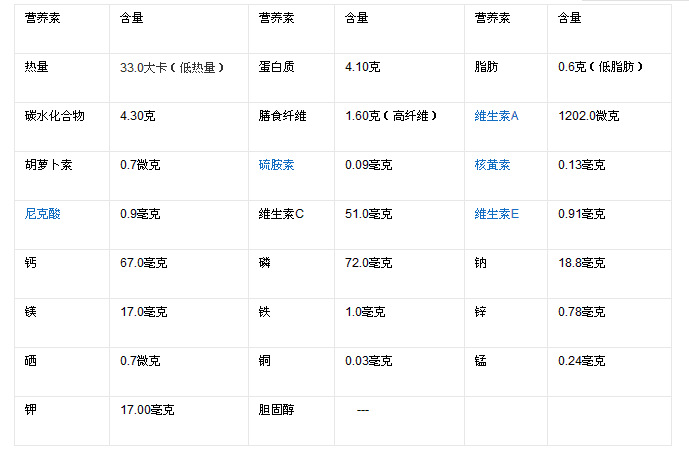This screenshot has width=689, height=458.
Task: Click the 0.13毫克 riboflavin value
Action: [x=581, y=165]
